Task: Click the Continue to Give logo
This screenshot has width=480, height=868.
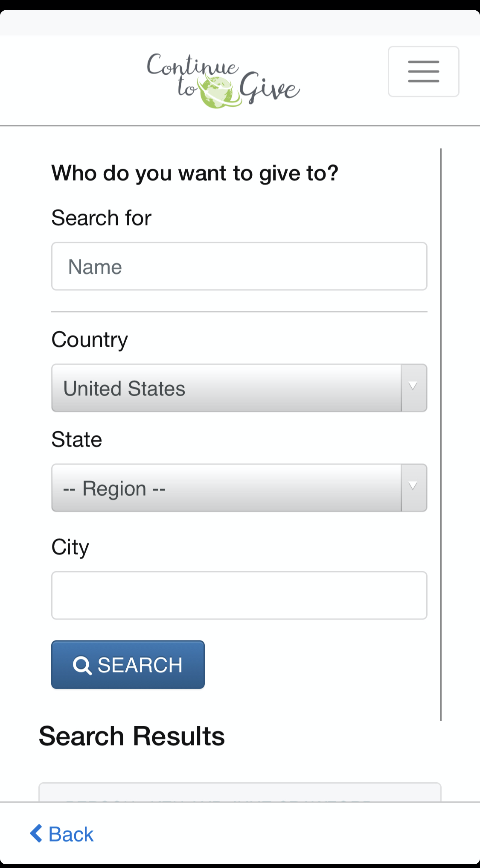Action: (x=223, y=80)
